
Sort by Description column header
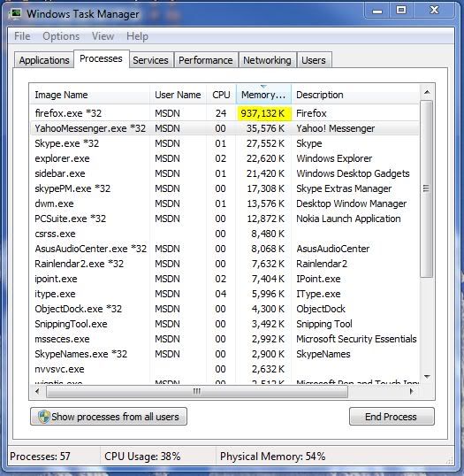[x=355, y=95]
